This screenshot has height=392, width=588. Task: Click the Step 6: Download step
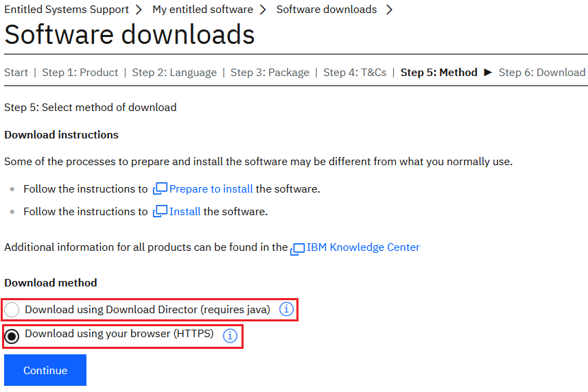point(542,73)
